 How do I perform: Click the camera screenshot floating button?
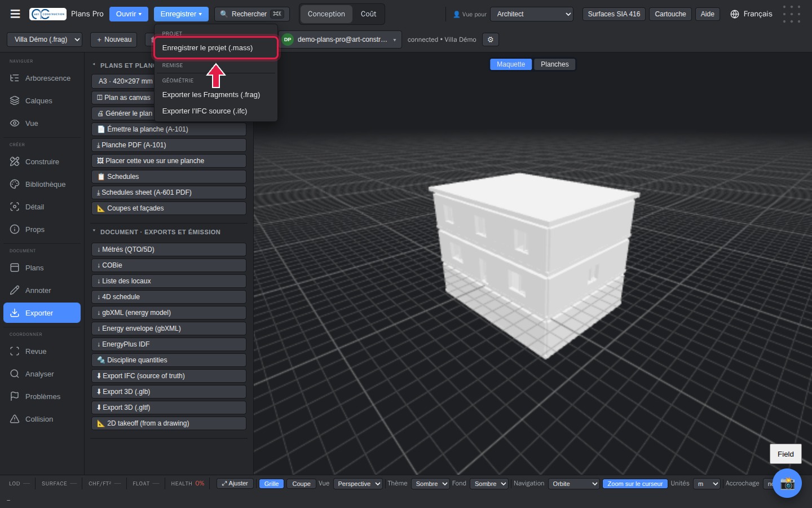pyautogui.click(x=787, y=483)
